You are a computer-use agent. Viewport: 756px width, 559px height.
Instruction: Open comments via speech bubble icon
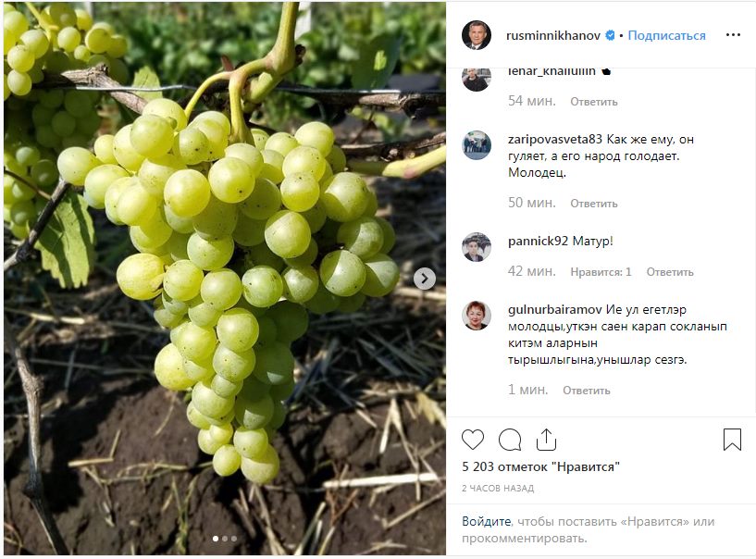click(510, 440)
